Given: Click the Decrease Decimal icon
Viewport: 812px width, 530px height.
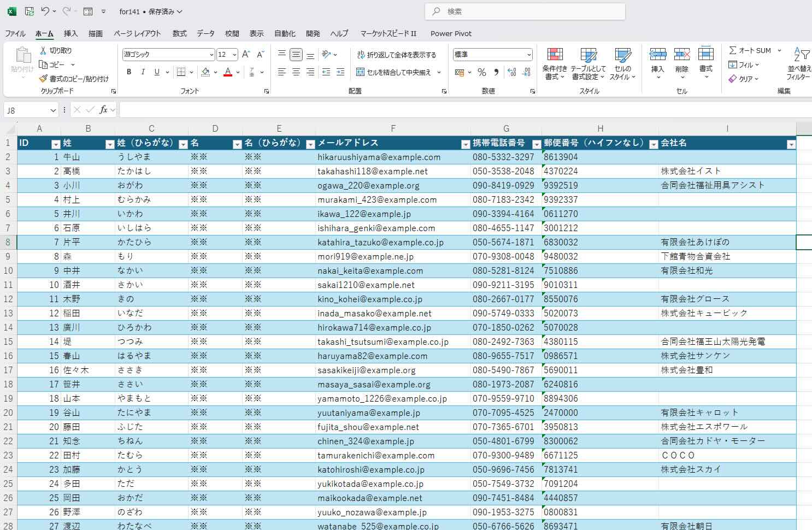Looking at the screenshot, I should coord(526,72).
